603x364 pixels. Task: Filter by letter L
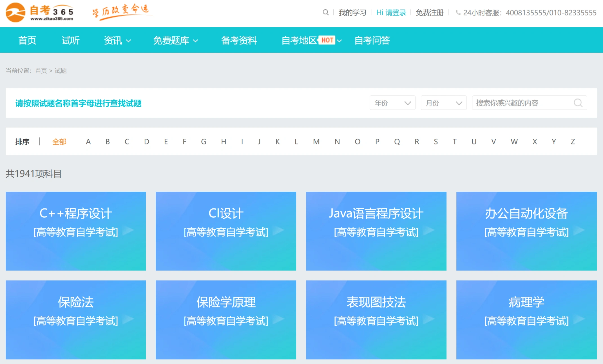296,142
